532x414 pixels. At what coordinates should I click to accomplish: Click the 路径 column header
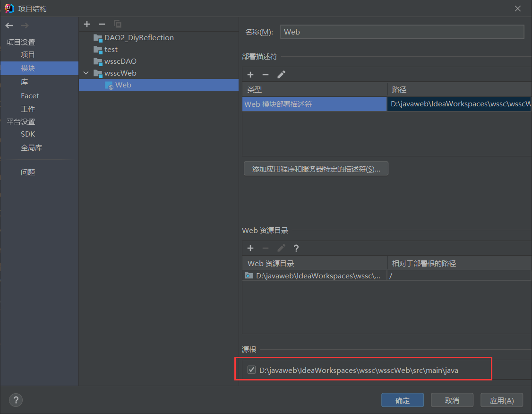point(459,90)
